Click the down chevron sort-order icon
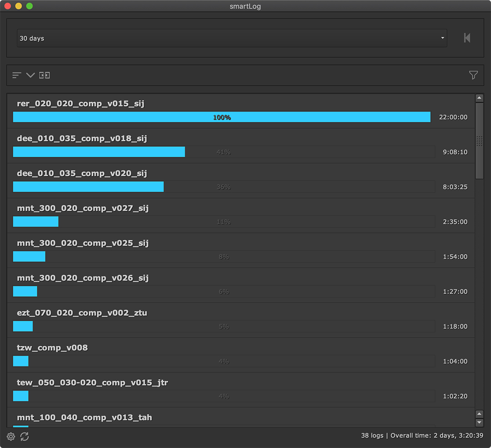Screen dimensions: 491x448 (x=30, y=75)
